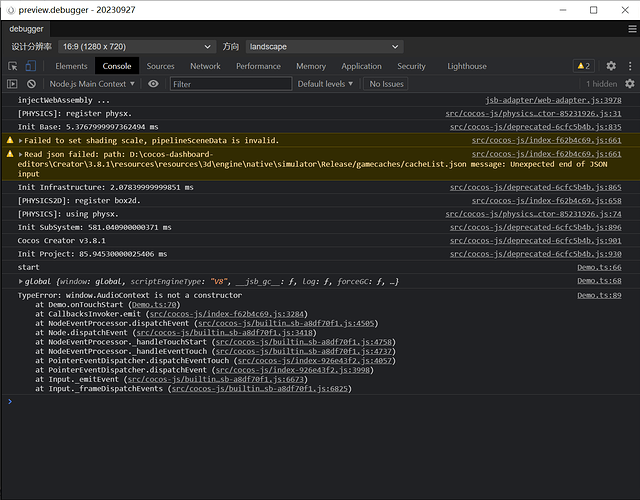Open the DevTools three-dot menu
This screenshot has width=640, height=500.
[630, 66]
